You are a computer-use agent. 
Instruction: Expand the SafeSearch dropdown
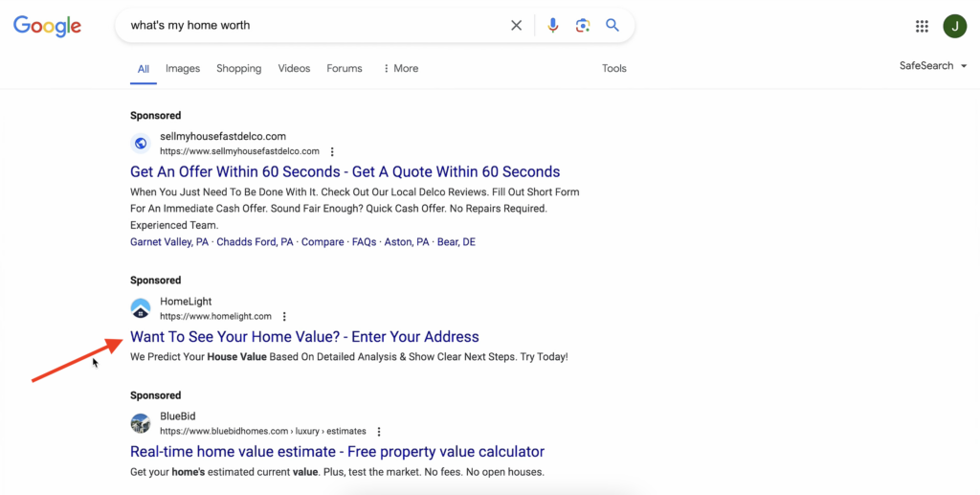tap(933, 66)
